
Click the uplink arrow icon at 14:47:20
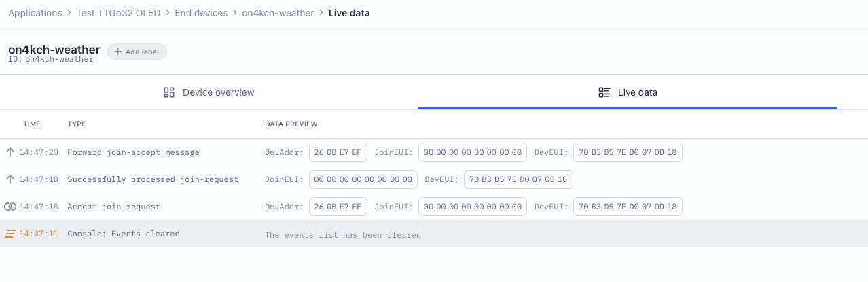[x=10, y=152]
